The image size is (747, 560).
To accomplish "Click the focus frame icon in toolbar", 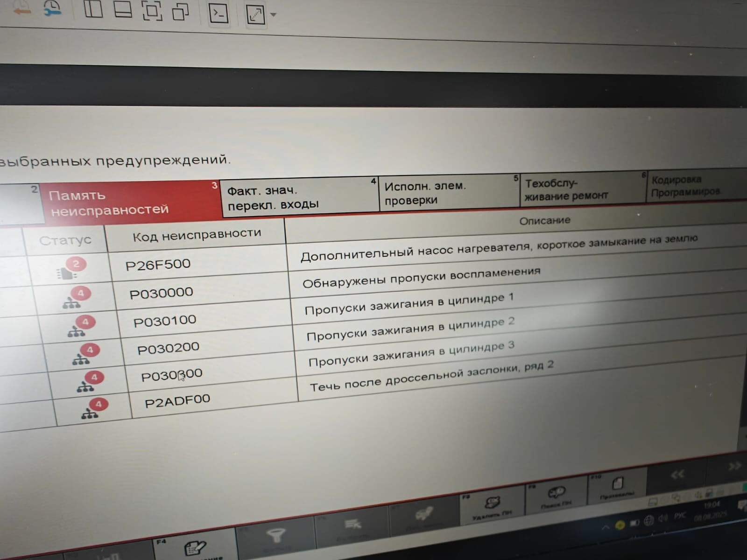I will (152, 11).
